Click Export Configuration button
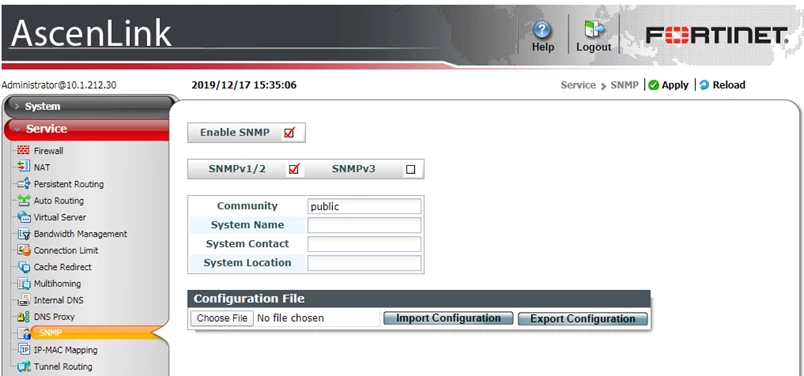Image resolution: width=804 pixels, height=376 pixels. (582, 319)
